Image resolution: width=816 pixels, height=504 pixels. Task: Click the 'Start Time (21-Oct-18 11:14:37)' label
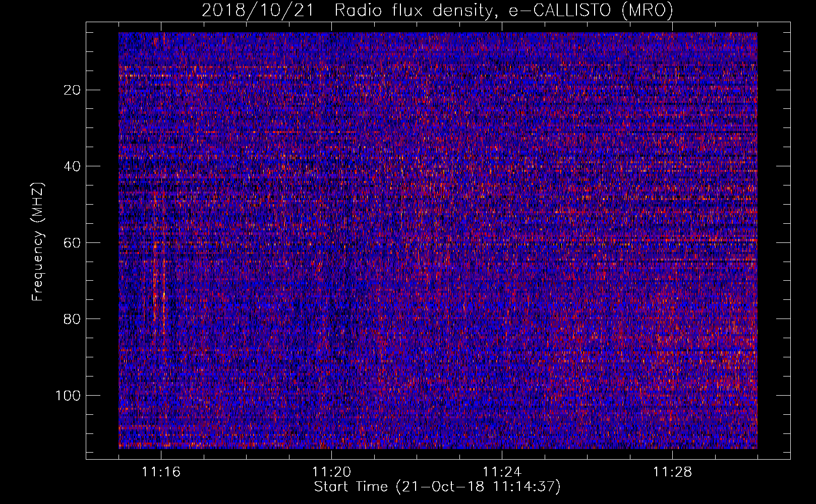click(x=437, y=487)
